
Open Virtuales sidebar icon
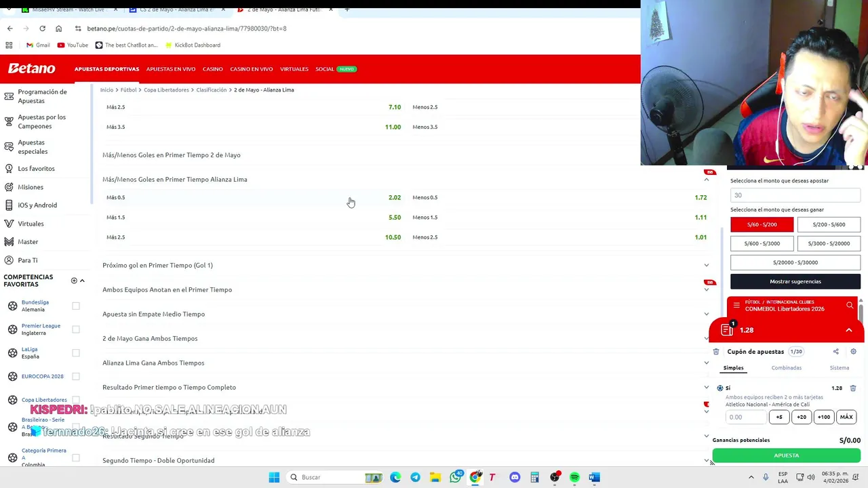[9, 223]
